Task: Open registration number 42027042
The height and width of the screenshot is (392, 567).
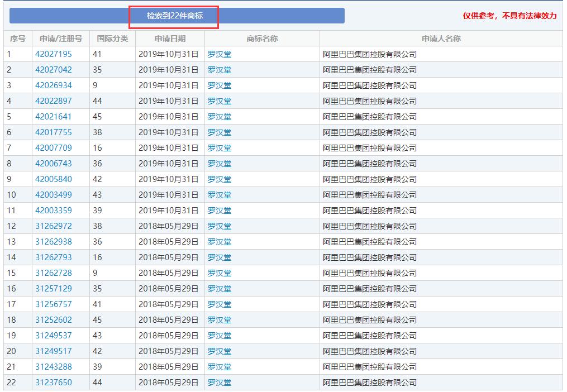Action: pyautogui.click(x=54, y=70)
